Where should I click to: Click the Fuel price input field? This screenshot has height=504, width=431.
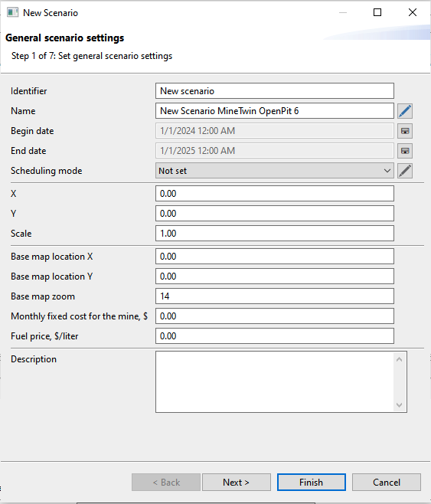click(x=275, y=336)
